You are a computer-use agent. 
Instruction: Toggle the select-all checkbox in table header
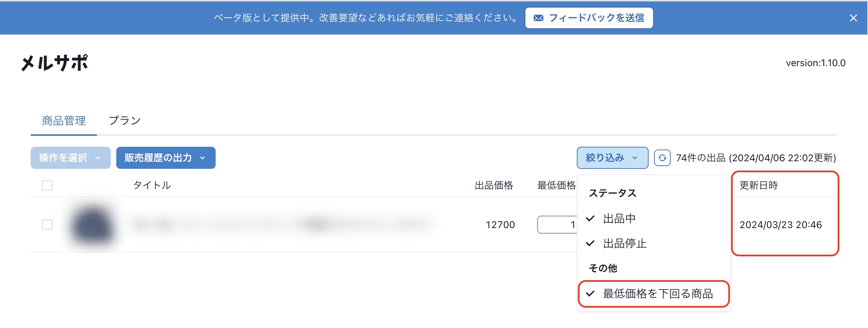(x=47, y=185)
